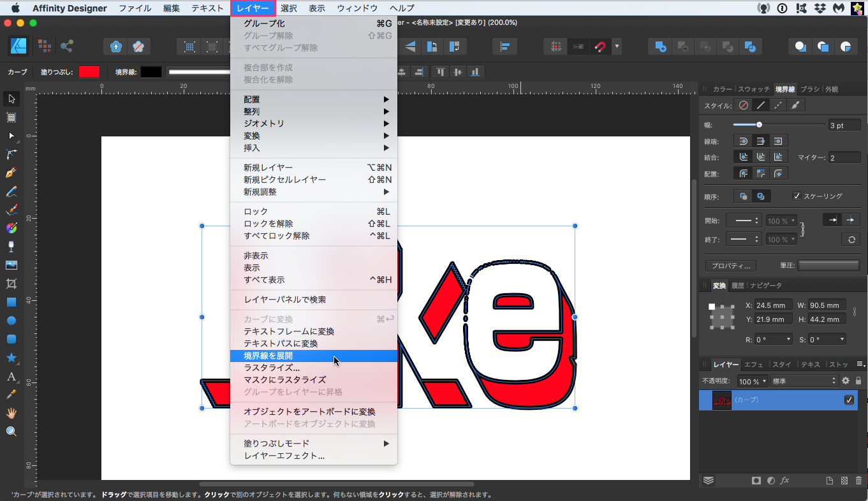Open the snapping options dropdown arrow
This screenshot has height=501, width=868.
[x=617, y=47]
